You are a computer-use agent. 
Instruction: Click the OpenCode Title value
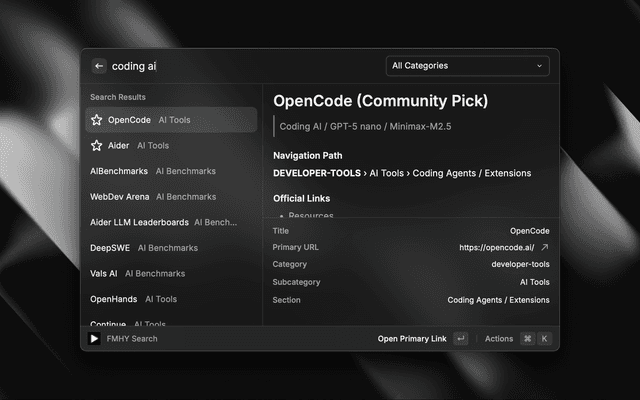tap(529, 231)
